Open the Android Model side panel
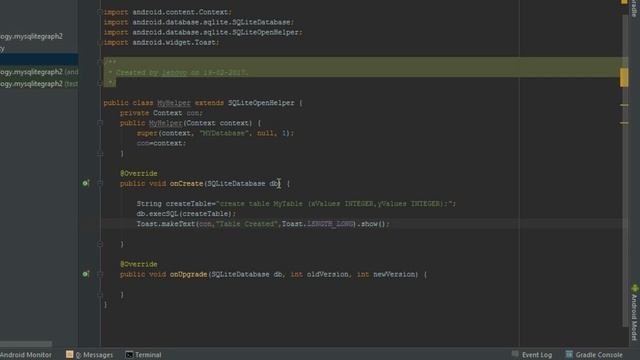Screen dimensions: 640x360 click(634, 312)
